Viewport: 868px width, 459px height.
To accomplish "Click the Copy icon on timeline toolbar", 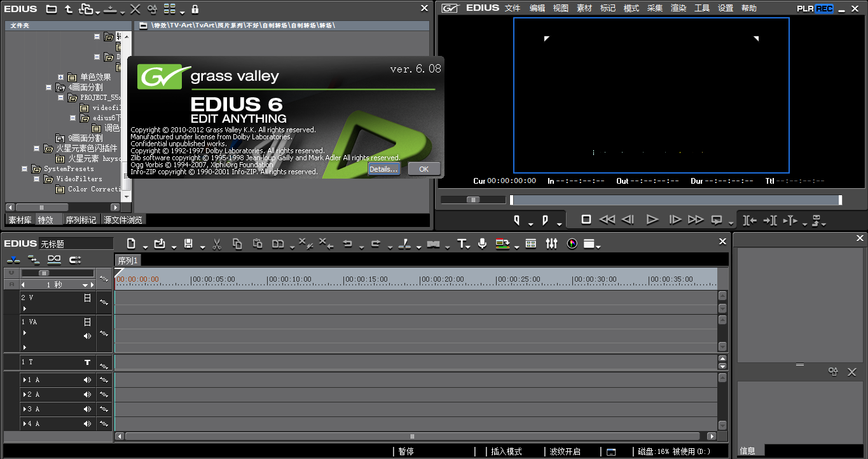I will click(x=237, y=243).
